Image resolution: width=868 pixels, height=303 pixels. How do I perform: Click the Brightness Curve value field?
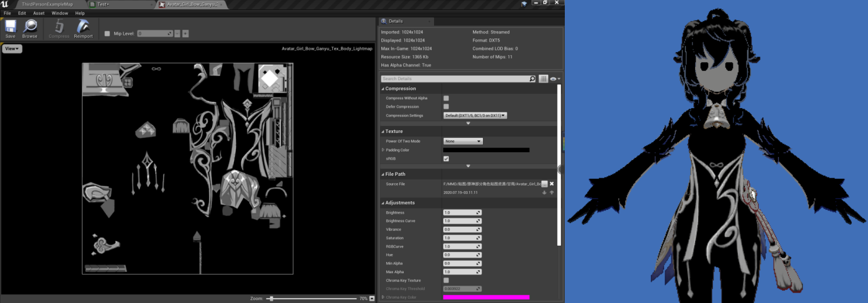[x=463, y=221]
